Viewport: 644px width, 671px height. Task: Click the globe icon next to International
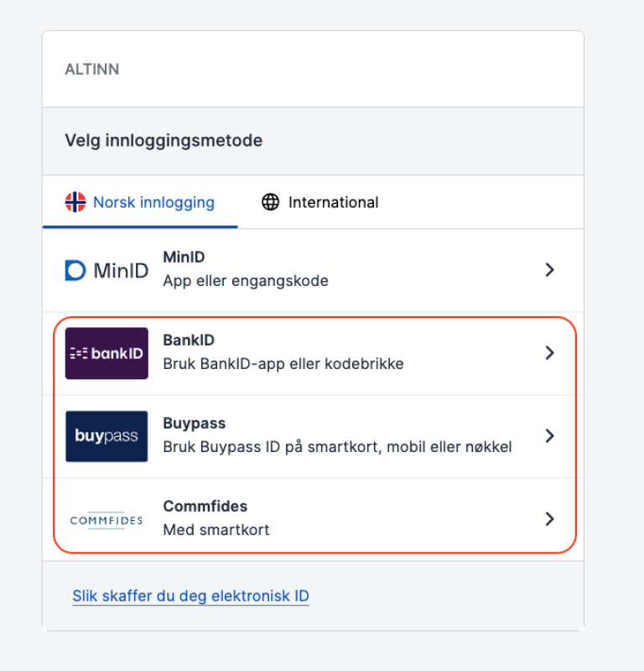[271, 201]
